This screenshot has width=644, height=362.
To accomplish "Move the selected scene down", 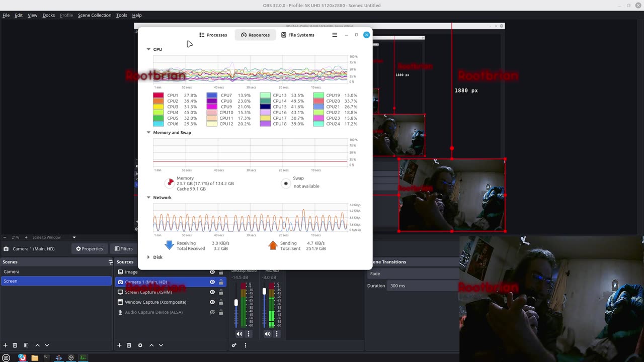I will point(47,345).
